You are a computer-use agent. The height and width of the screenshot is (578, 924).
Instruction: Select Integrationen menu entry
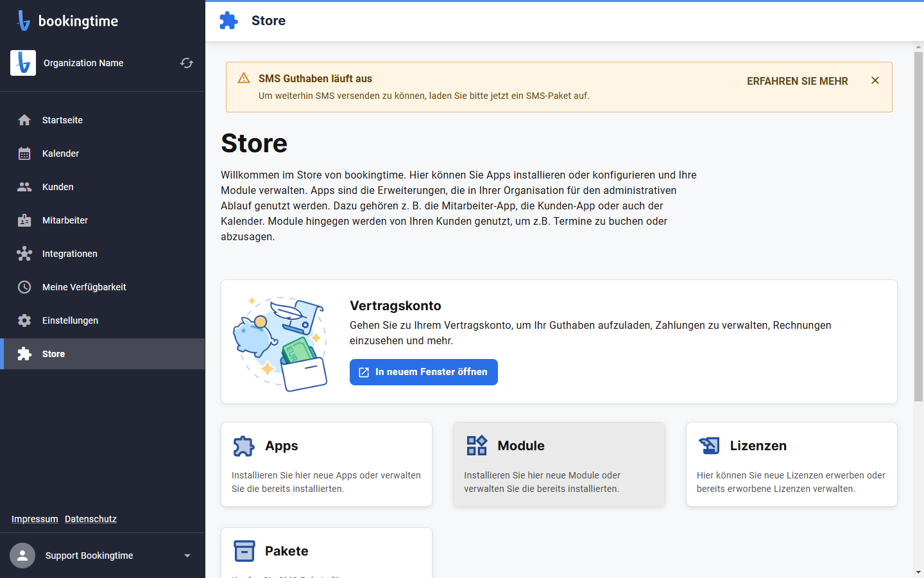click(103, 254)
